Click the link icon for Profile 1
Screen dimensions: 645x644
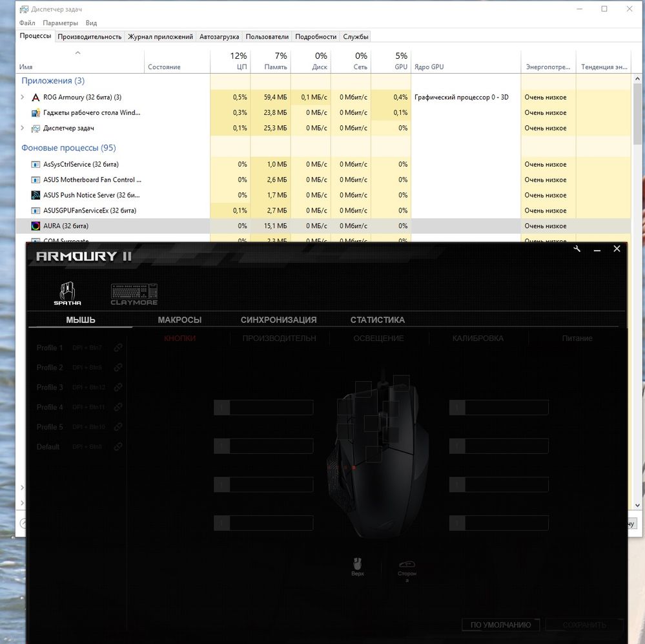click(118, 348)
